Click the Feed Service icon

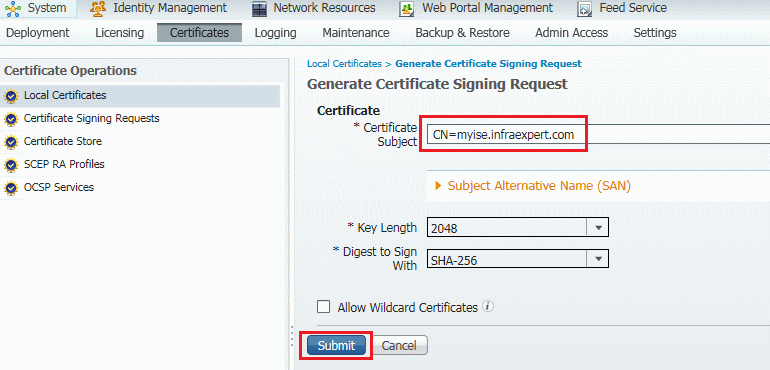click(x=584, y=9)
